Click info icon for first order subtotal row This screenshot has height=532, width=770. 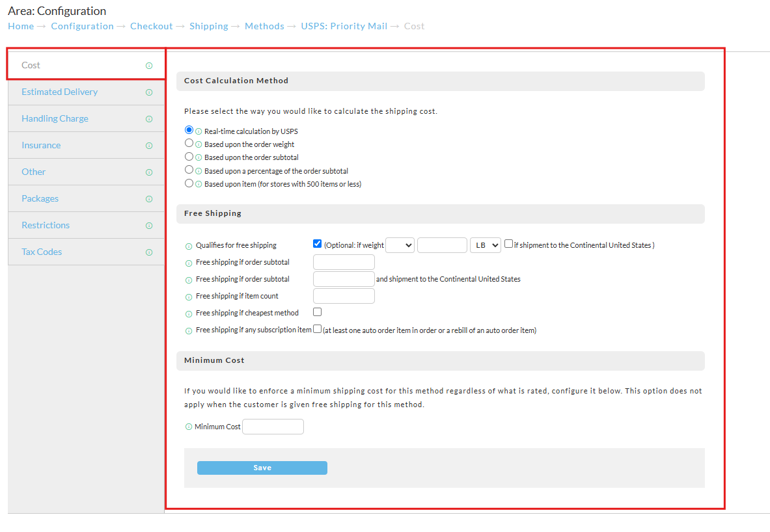189,263
